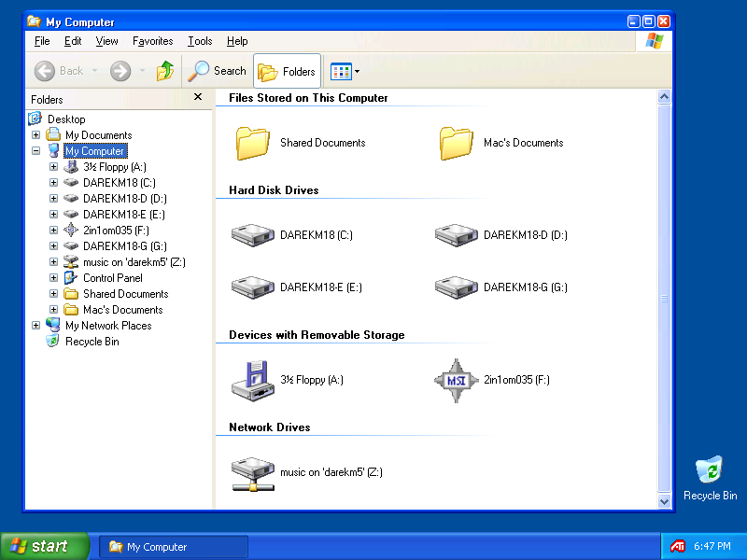Click the Back navigation arrow icon

44,72
